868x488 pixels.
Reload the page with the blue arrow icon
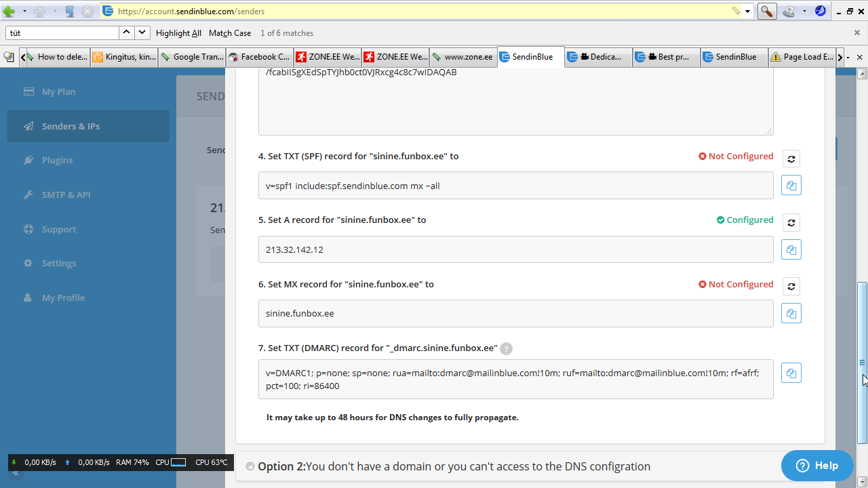70,12
